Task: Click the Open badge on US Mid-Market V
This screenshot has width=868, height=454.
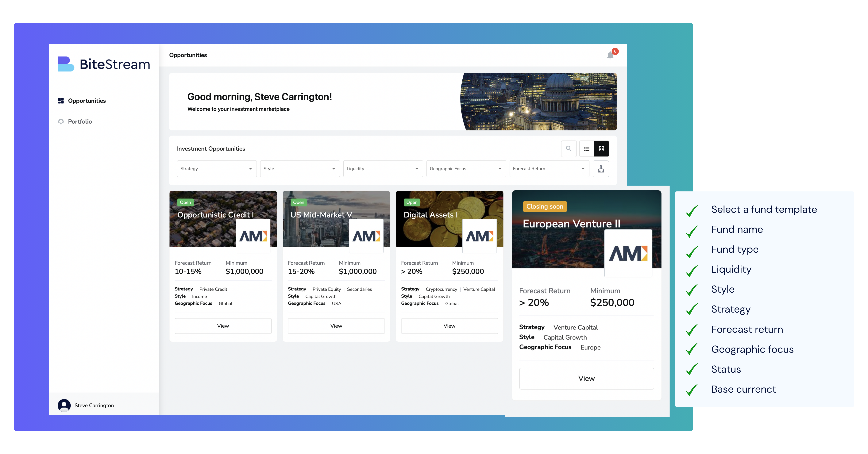Action: [x=299, y=202]
